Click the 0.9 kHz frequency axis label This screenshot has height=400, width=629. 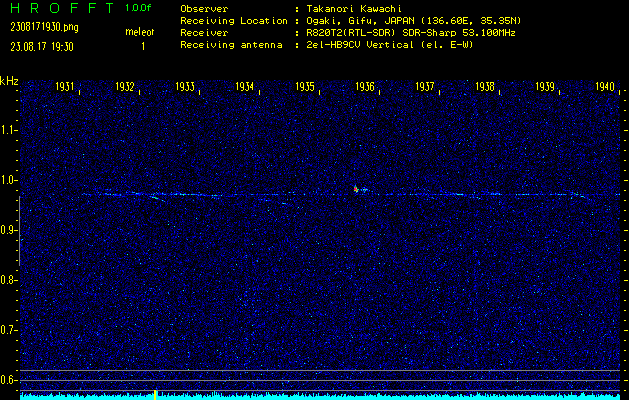pos(9,230)
